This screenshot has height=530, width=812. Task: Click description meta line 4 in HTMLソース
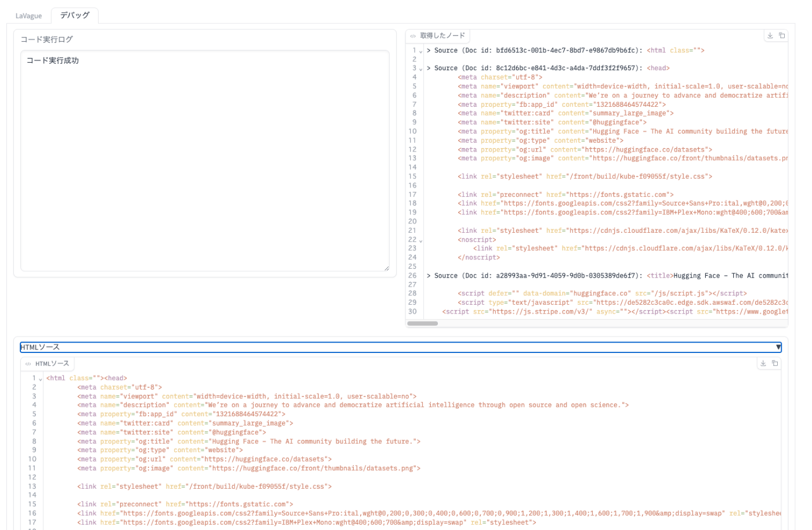tap(353, 405)
